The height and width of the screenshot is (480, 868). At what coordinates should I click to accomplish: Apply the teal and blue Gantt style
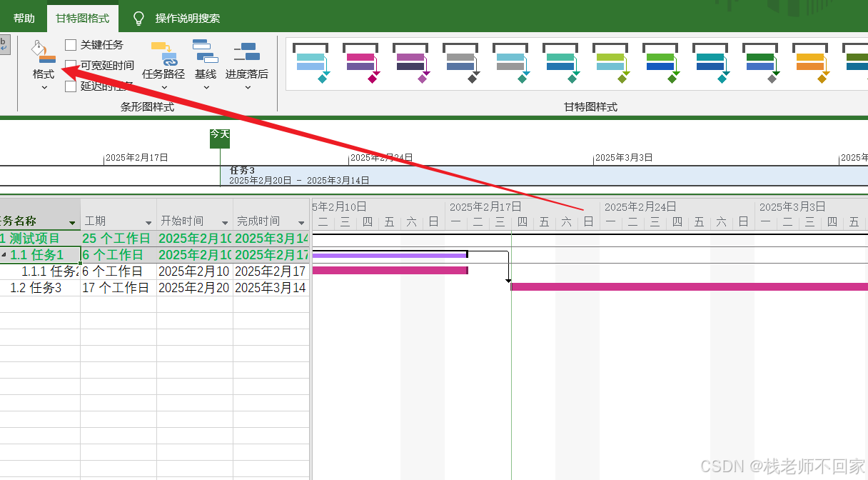pyautogui.click(x=560, y=62)
